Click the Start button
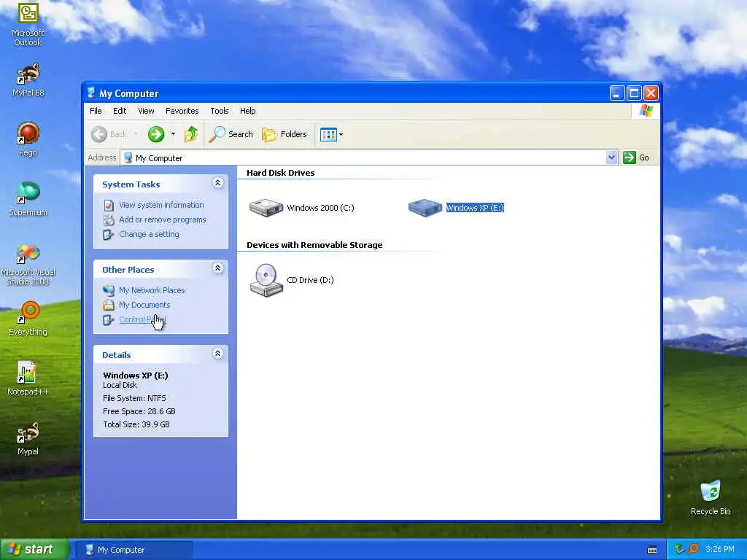 click(34, 550)
